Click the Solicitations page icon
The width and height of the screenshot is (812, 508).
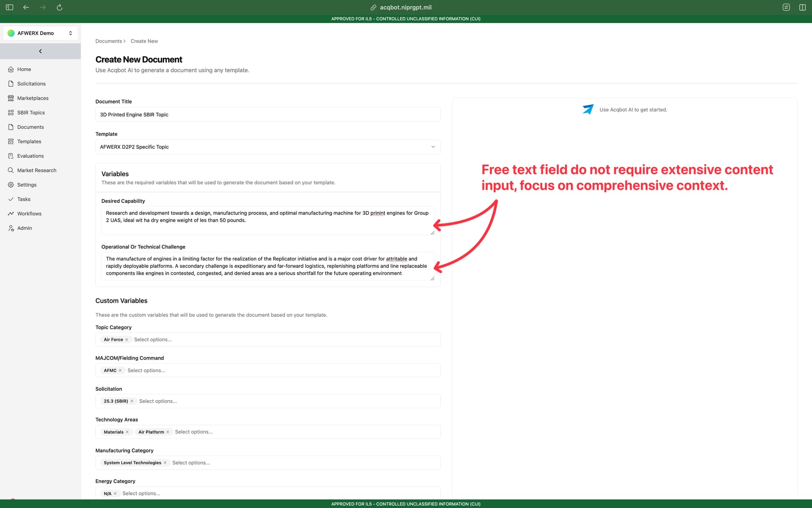[x=11, y=84]
